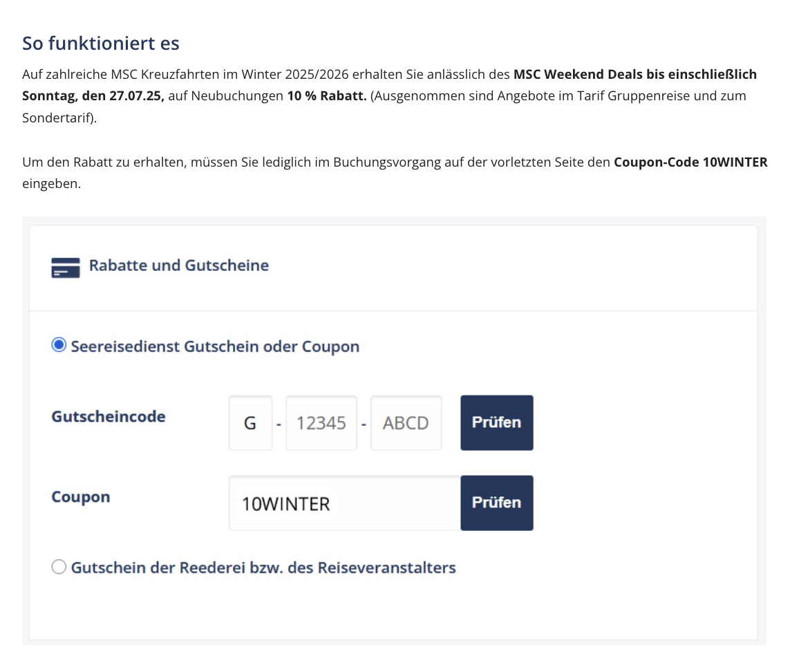Viewport: 799px width, 672px height.
Task: Click the bold 'Sonntag, den 27.07.25' date
Action: (x=92, y=96)
